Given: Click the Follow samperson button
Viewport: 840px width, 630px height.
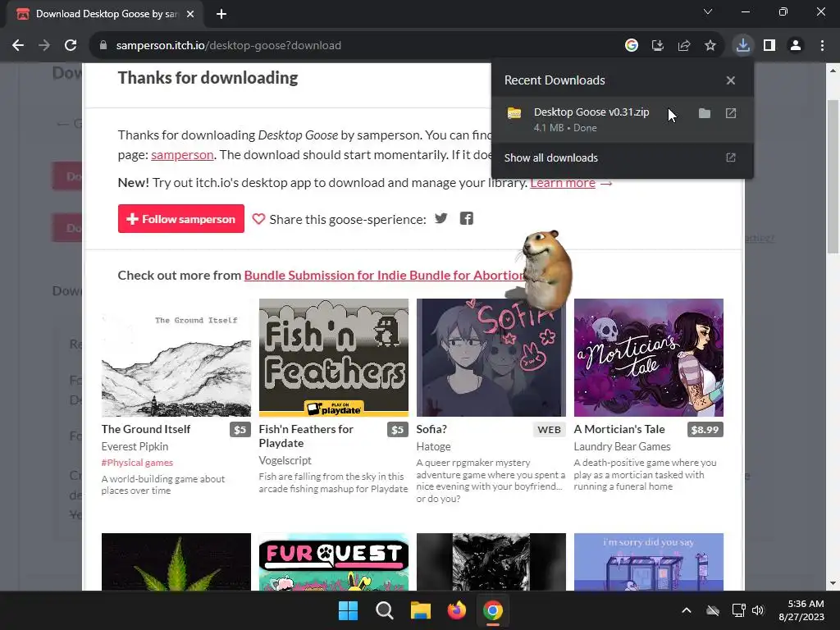Looking at the screenshot, I should (181, 218).
